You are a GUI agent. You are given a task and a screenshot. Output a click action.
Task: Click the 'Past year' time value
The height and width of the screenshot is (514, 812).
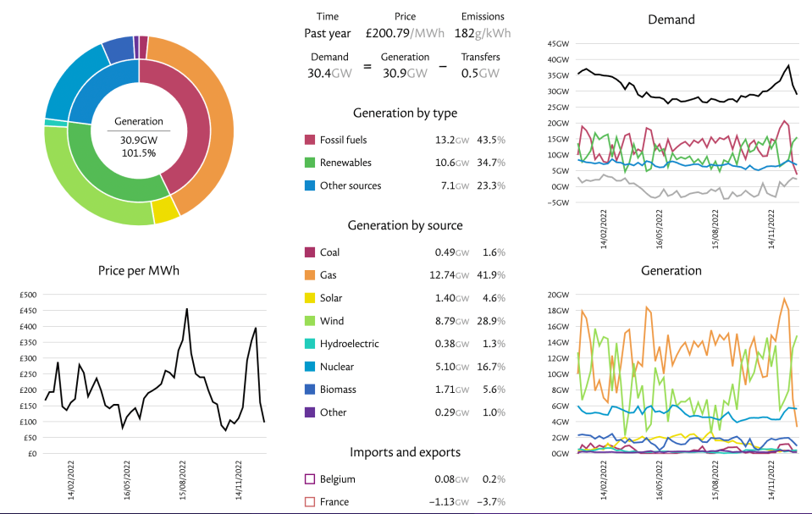(x=327, y=34)
